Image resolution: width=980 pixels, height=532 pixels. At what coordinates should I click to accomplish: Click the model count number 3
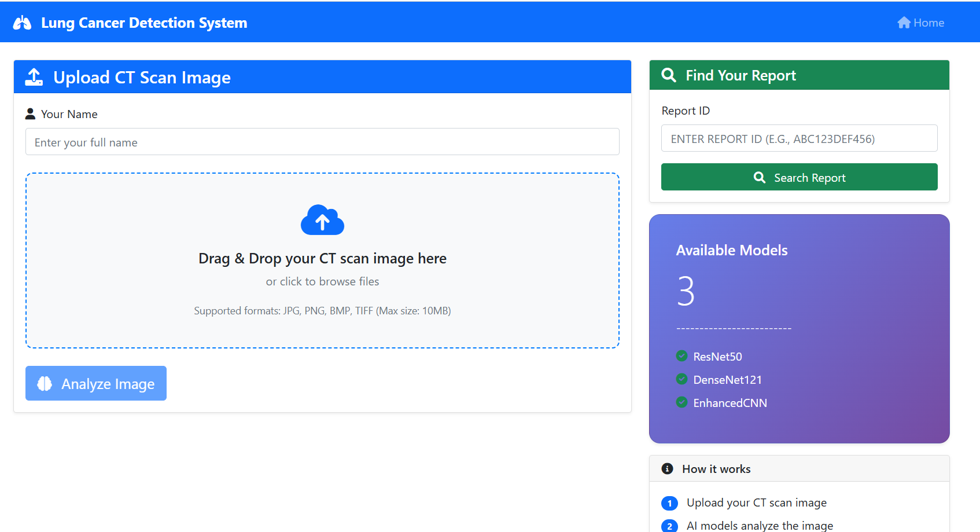(686, 291)
